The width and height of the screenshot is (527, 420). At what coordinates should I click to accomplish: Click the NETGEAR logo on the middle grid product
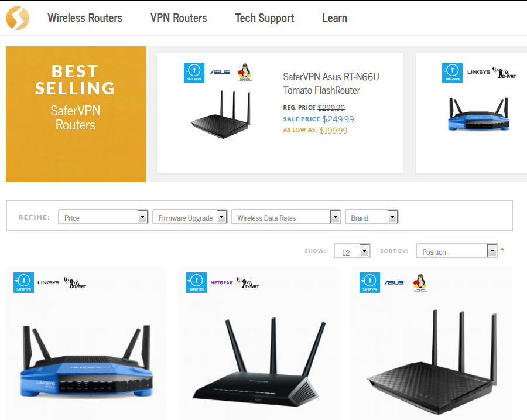tap(221, 283)
